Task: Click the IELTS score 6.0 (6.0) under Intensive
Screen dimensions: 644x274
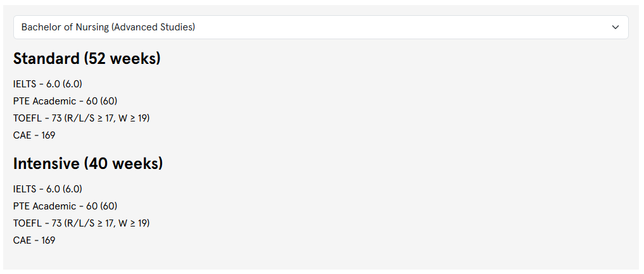Action: coord(64,189)
